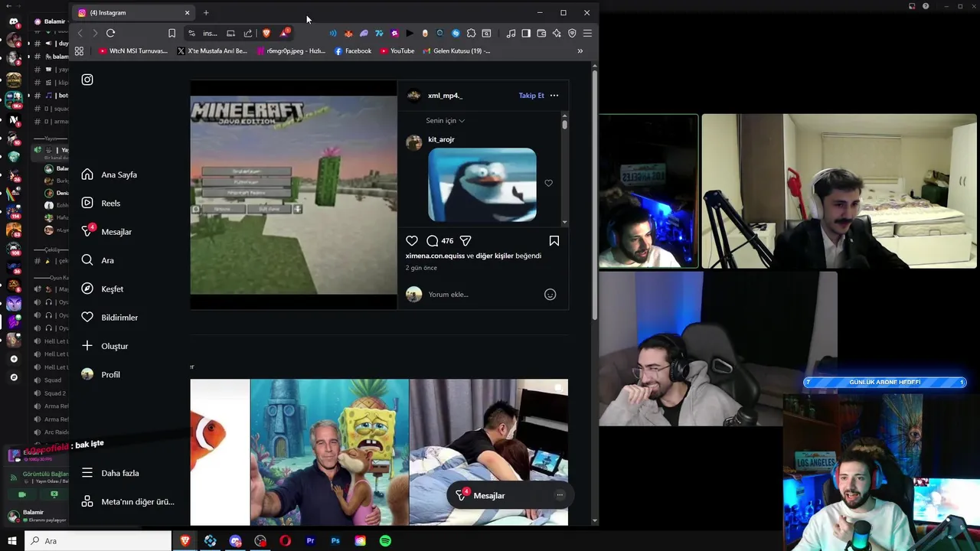The image size is (980, 551).
Task: Click the Brave Shields lion icon
Action: point(266,33)
